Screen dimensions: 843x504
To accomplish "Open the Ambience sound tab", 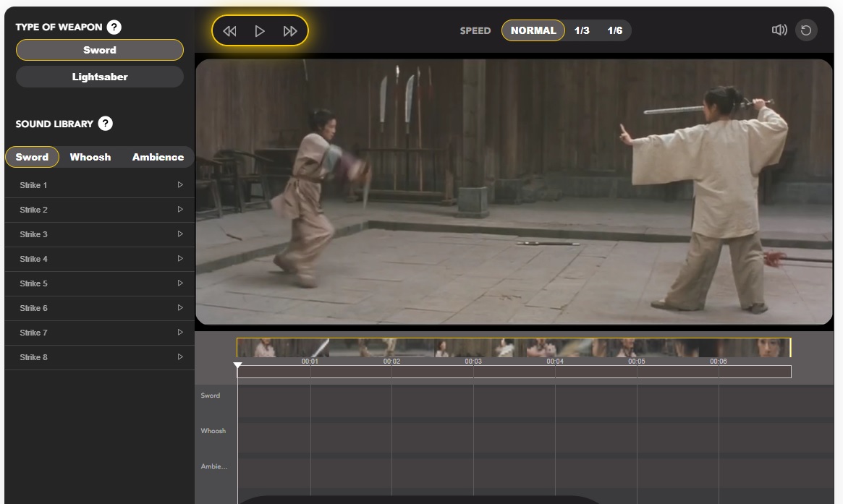I will [x=157, y=156].
